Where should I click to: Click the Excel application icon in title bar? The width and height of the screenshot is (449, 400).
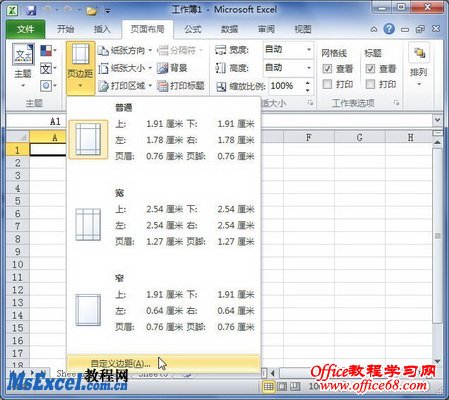(12, 10)
